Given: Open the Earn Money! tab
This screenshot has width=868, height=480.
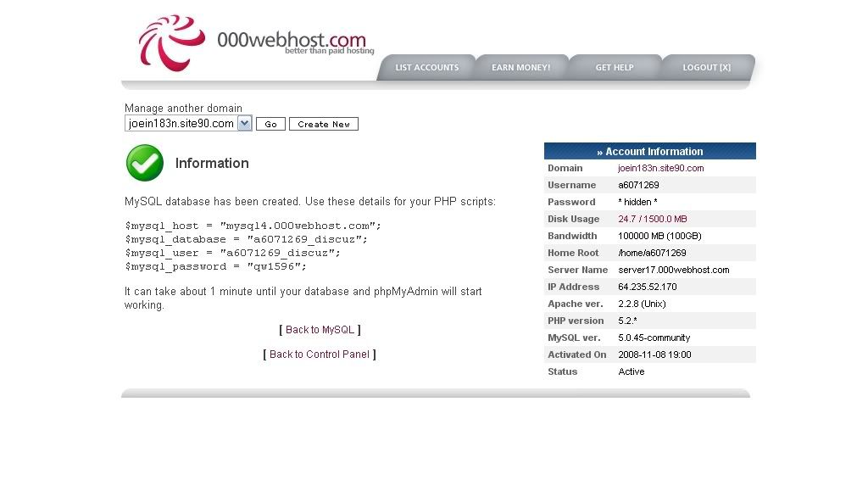Looking at the screenshot, I should [x=521, y=68].
